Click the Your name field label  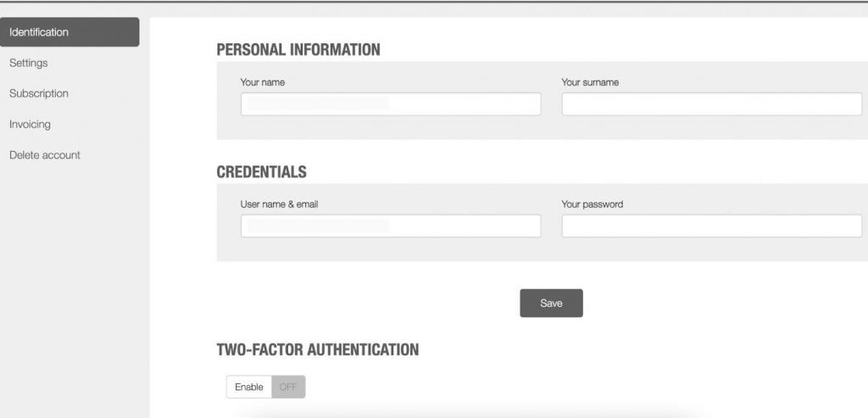263,82
